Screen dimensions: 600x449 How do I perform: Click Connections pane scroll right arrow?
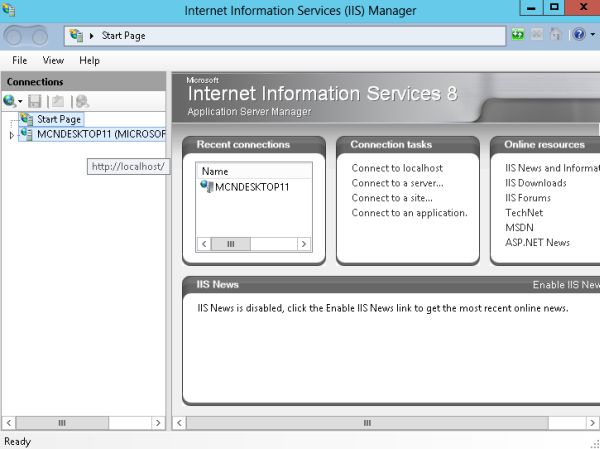tap(158, 423)
